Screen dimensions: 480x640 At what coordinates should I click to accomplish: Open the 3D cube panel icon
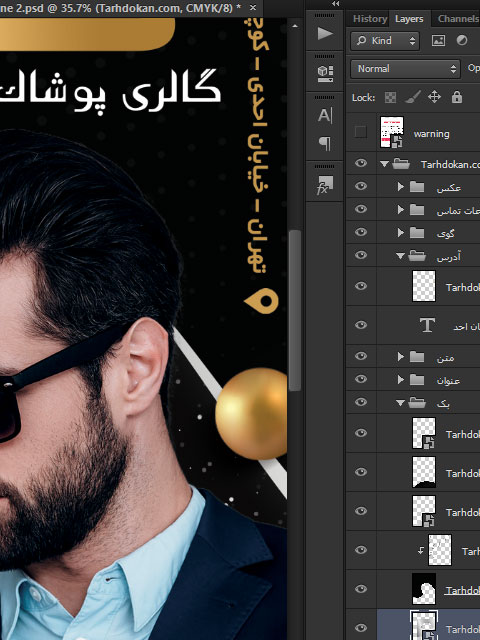[325, 73]
